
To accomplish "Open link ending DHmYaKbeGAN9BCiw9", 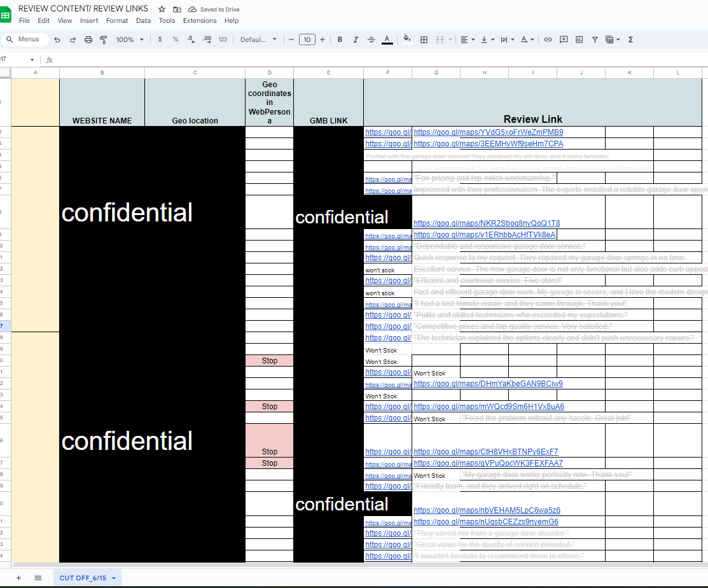I will coord(488,384).
